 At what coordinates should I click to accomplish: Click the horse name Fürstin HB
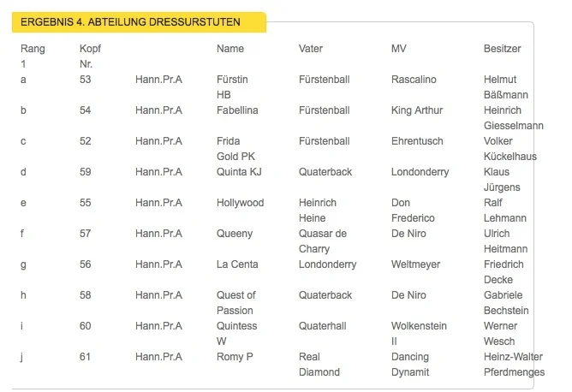pos(232,87)
